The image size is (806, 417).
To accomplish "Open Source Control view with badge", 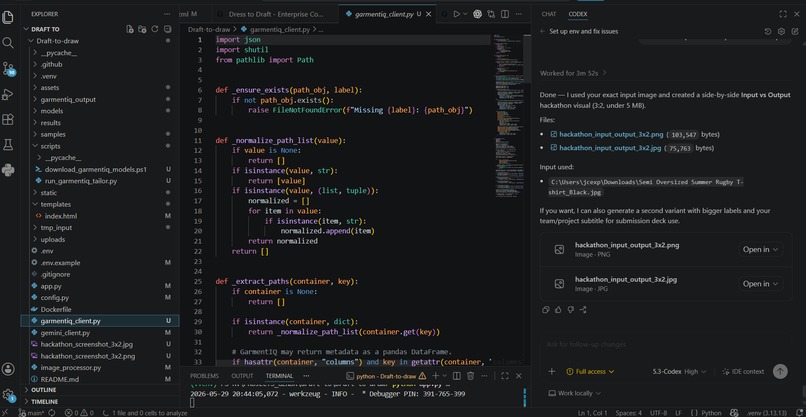I will coord(8,68).
